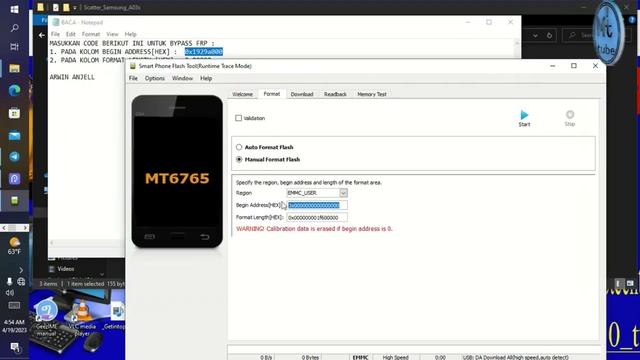Click the blue help icon in Explorer
This screenshot has height=360, width=640.
[x=632, y=20]
